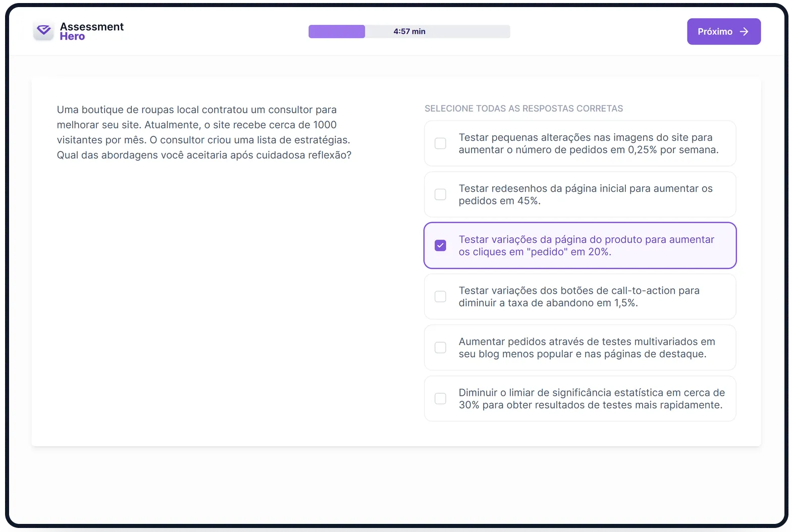The width and height of the screenshot is (792, 532).
Task: Click the Assessment Hero logo icon
Action: click(44, 31)
